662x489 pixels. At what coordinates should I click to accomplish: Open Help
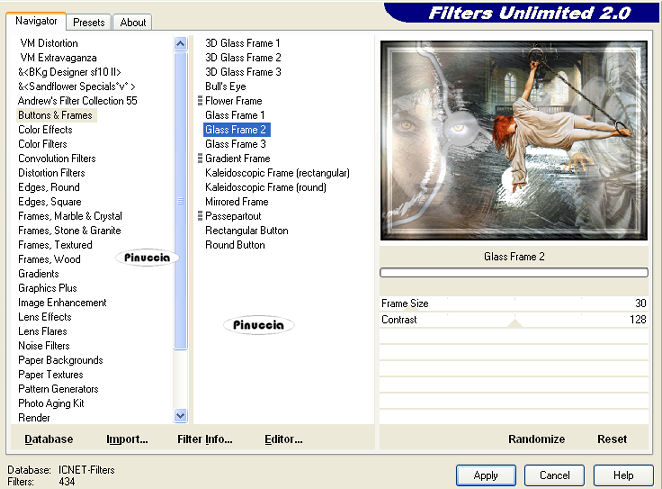[623, 475]
